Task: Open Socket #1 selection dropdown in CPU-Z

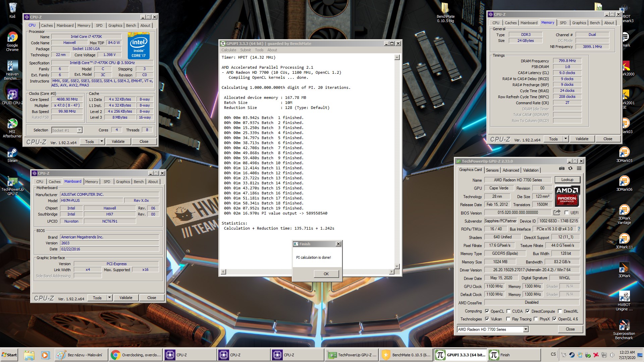Action: pyautogui.click(x=79, y=130)
